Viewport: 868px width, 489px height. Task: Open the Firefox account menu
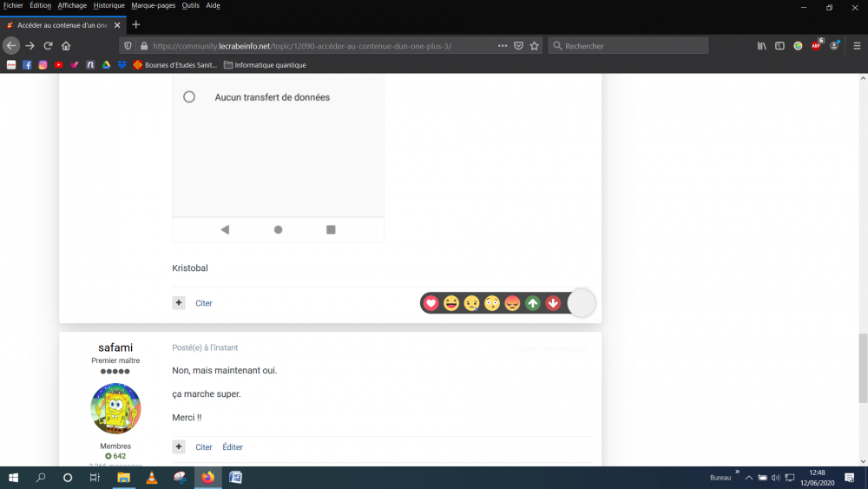[x=834, y=46]
